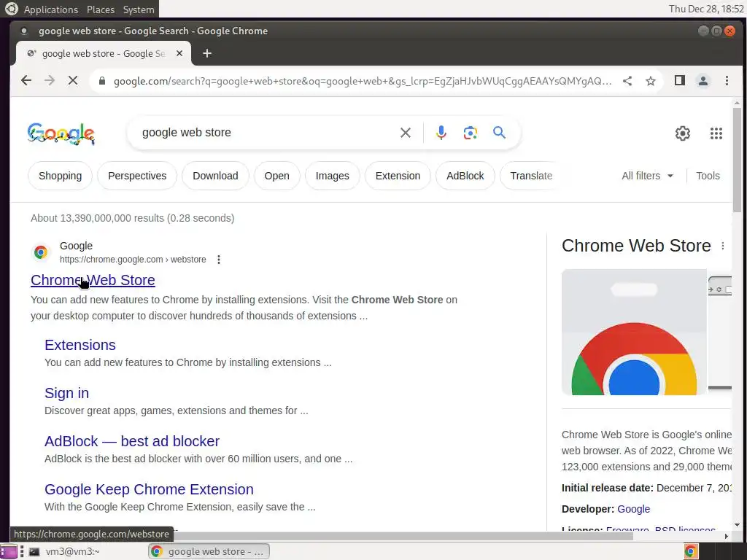The image size is (747, 560).
Task: Open the System menu
Action: [139, 9]
